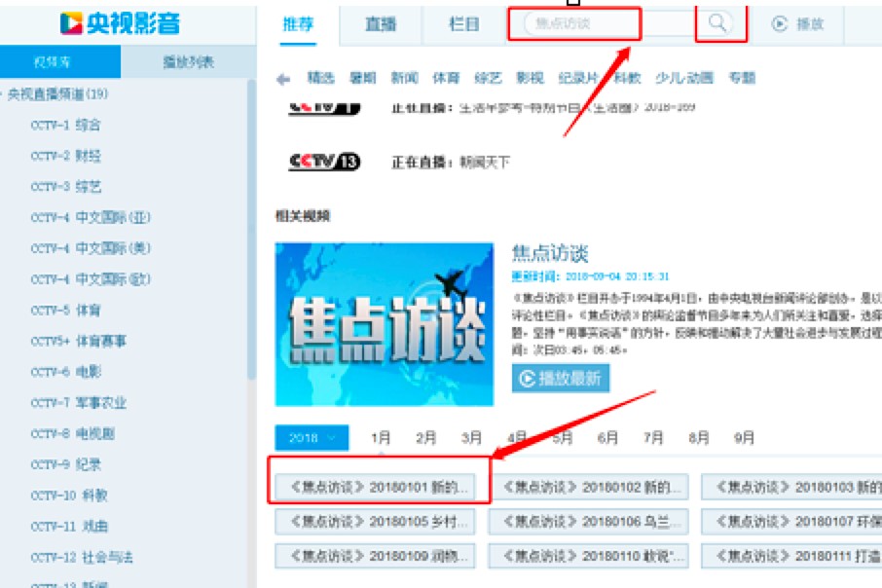Select the 体育 category

click(x=446, y=78)
